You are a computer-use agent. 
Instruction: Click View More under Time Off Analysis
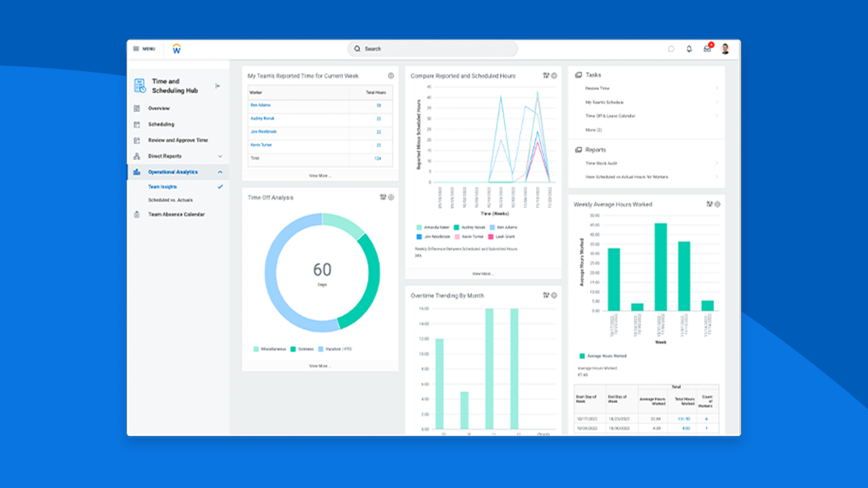[319, 366]
